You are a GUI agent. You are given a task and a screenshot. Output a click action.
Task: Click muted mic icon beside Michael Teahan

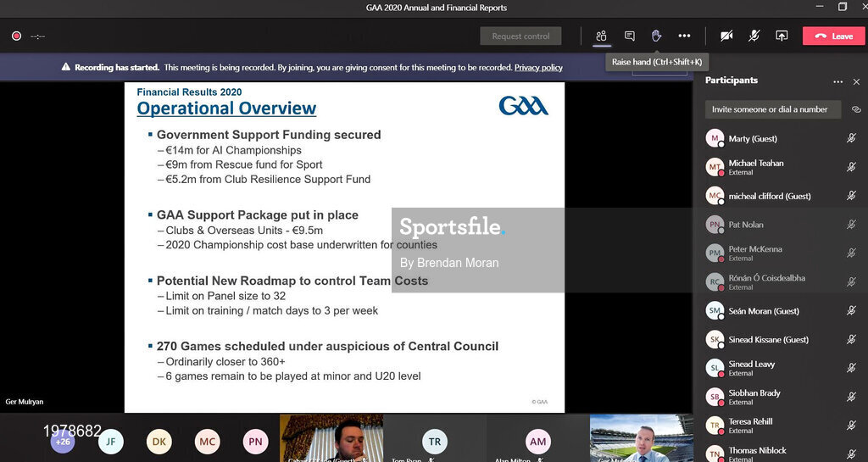pyautogui.click(x=851, y=167)
